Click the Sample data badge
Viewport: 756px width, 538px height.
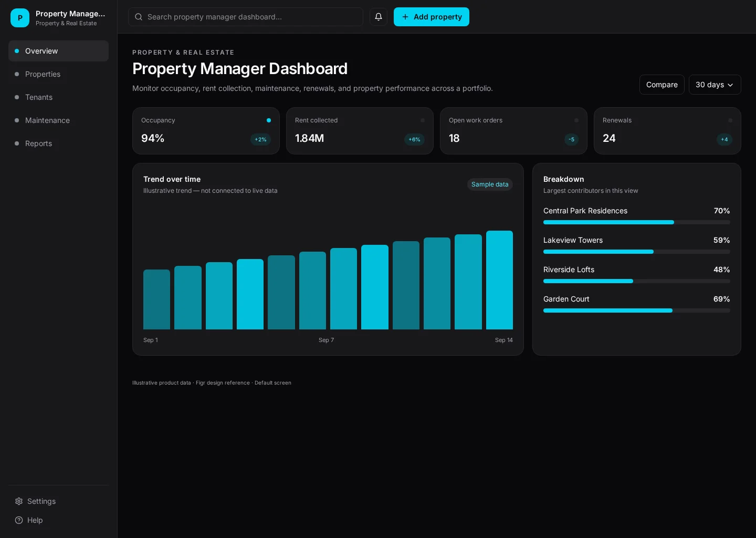(x=490, y=184)
